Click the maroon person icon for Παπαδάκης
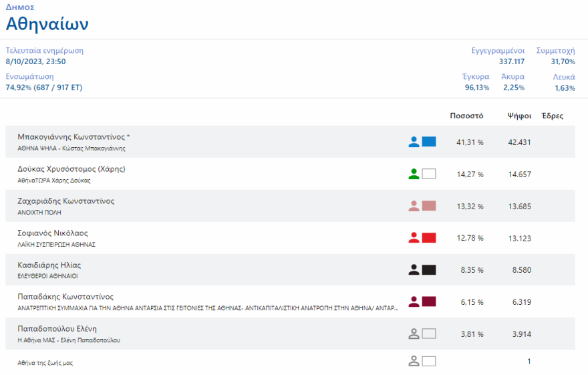 414,301
